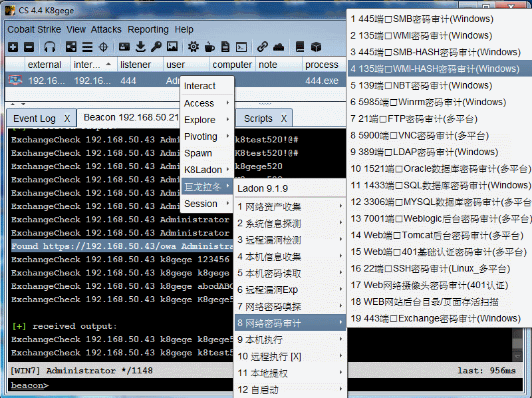Click the plus New Connection icon
The width and height of the screenshot is (532, 398).
[x=13, y=47]
